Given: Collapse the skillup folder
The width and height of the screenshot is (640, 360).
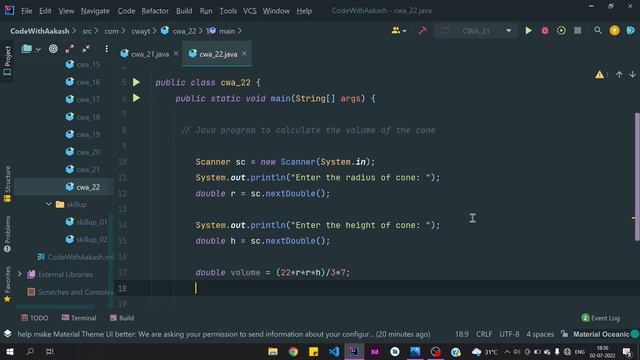Looking at the screenshot, I should 49,204.
